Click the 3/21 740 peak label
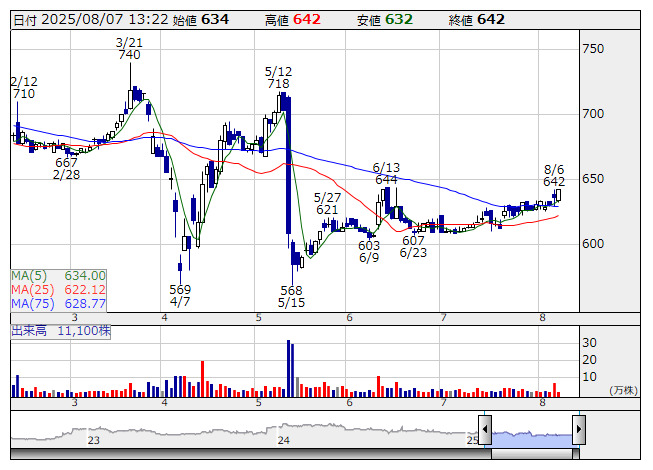Screen dimensions: 653x470 click(x=129, y=49)
